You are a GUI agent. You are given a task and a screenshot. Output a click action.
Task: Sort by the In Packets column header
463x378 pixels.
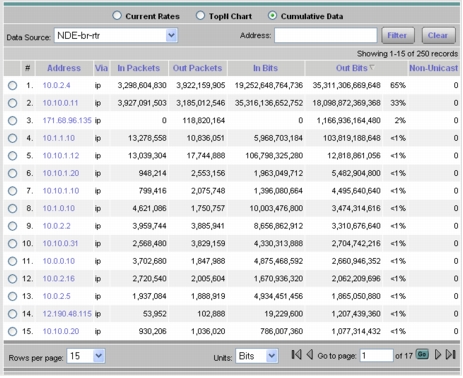139,68
